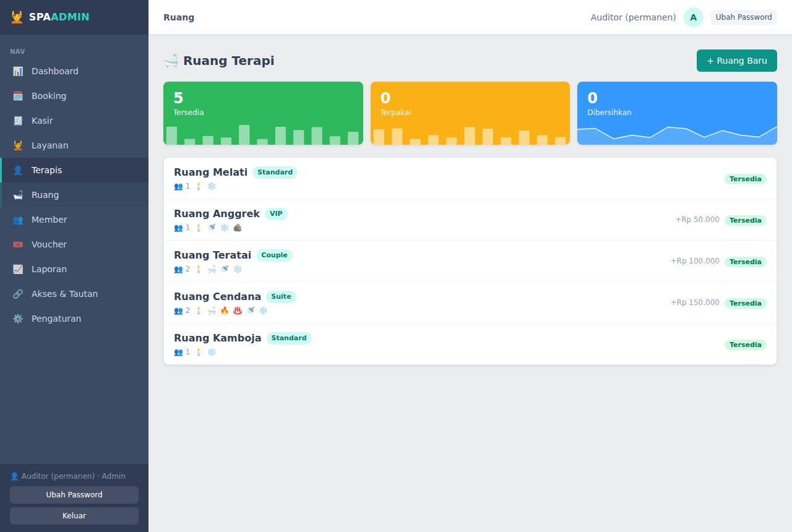
Task: Select the Kasir receipt icon
Action: [18, 121]
